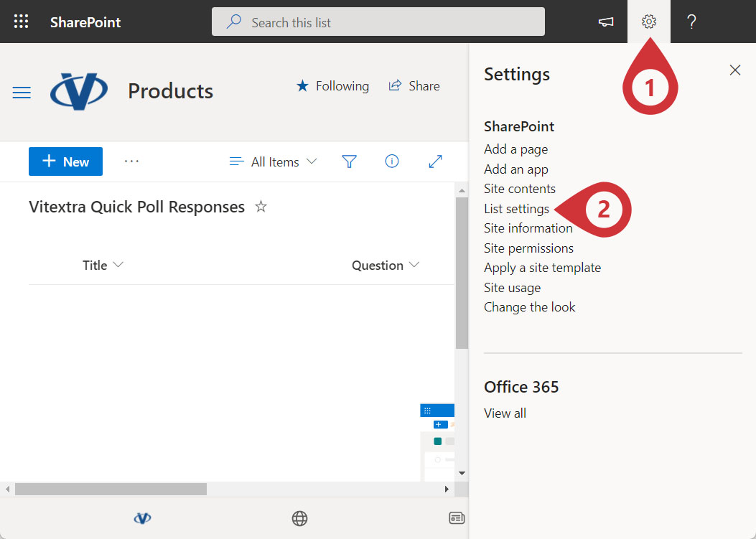Click the Vitextra Quick Poll Responses list title

[137, 207]
